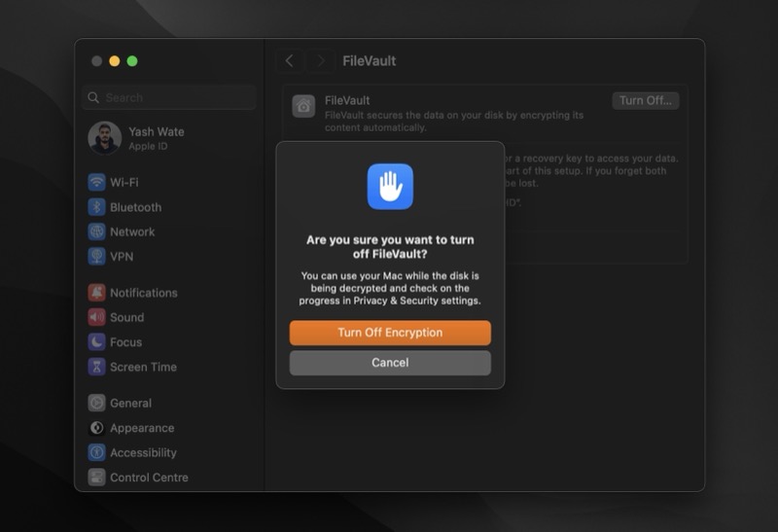Select VPN label in sidebar

tap(122, 257)
